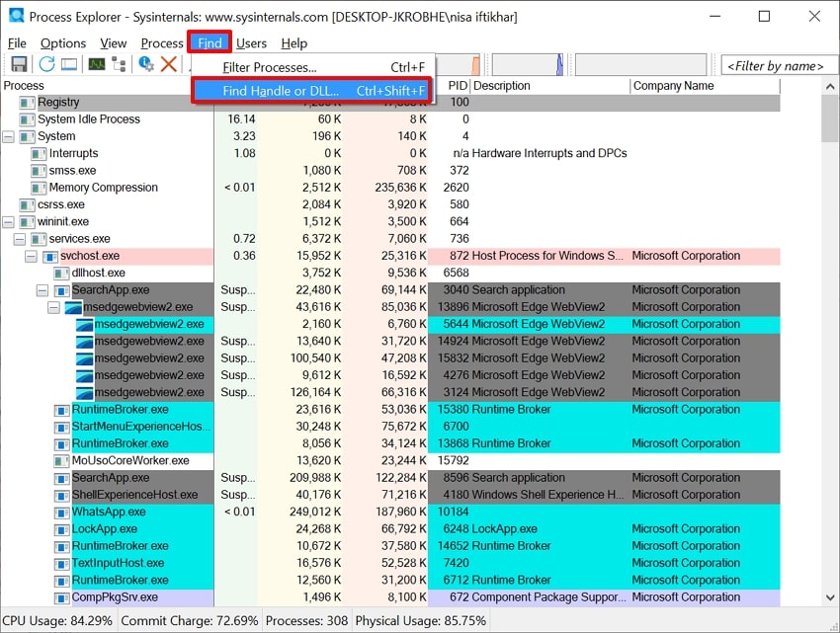
Task: Open the Options menu
Action: click(63, 43)
